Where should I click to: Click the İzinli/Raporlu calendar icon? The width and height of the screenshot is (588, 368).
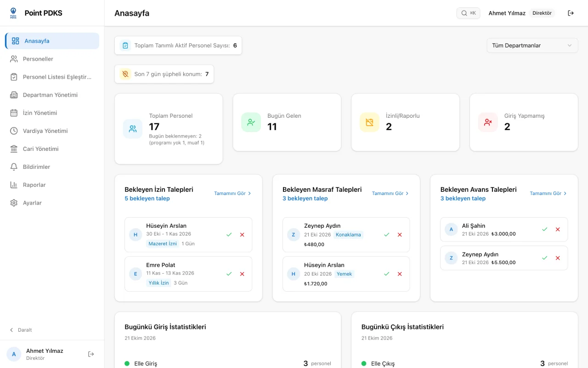point(369,122)
